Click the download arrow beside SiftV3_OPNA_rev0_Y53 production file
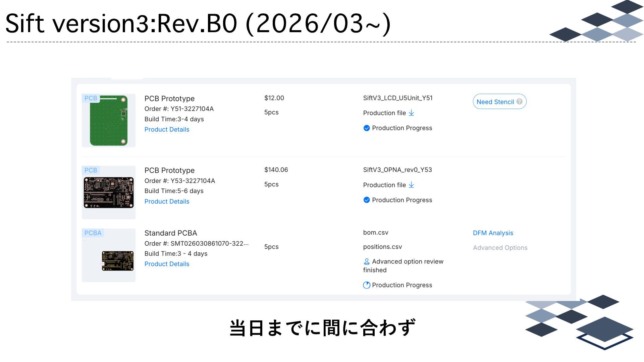 (x=411, y=185)
